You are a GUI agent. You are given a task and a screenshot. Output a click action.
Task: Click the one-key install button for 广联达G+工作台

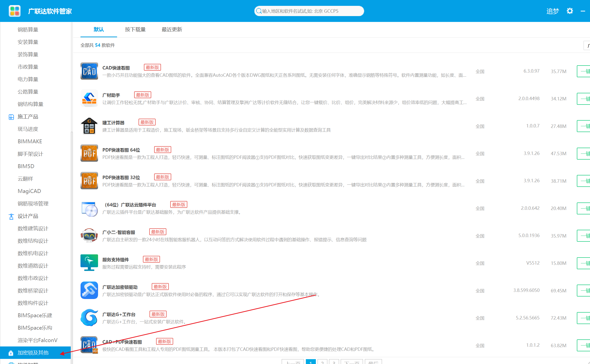pyautogui.click(x=583, y=318)
